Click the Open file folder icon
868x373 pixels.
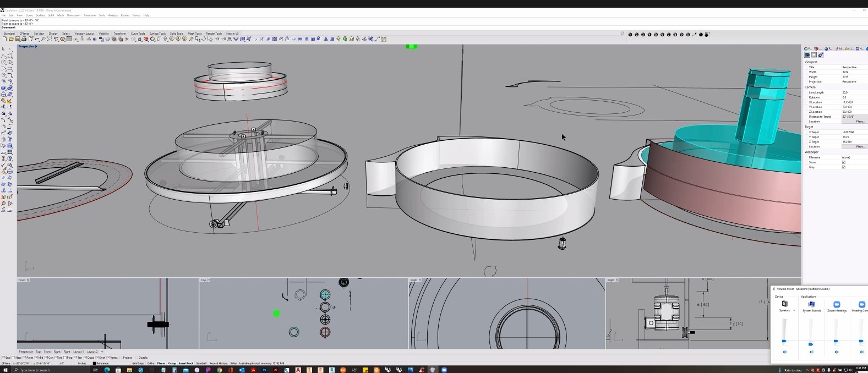click(x=11, y=39)
